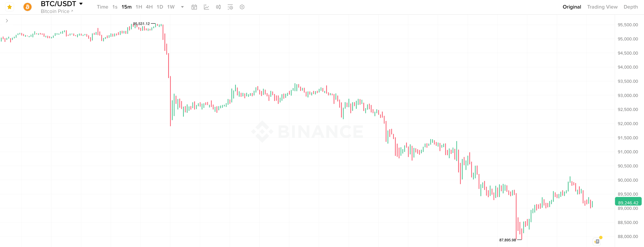Open the Bitcoin Price link
Viewport: 644px width, 247px height.
[x=57, y=11]
